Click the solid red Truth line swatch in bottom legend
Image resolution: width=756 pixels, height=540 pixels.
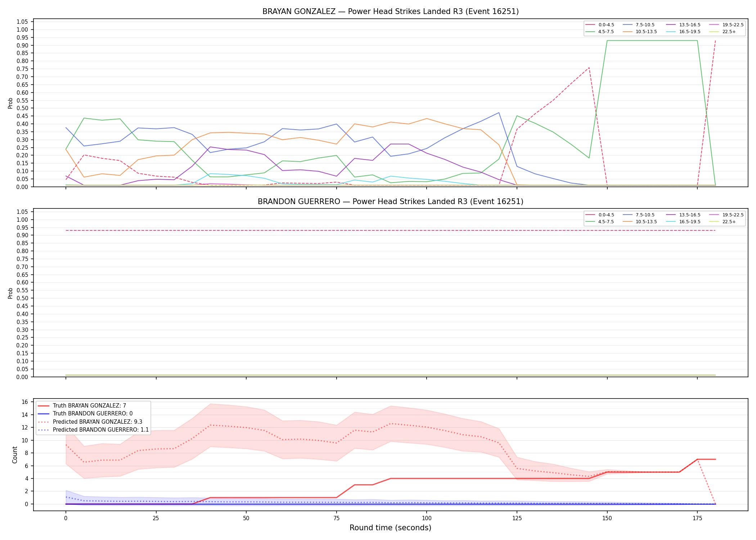point(44,406)
